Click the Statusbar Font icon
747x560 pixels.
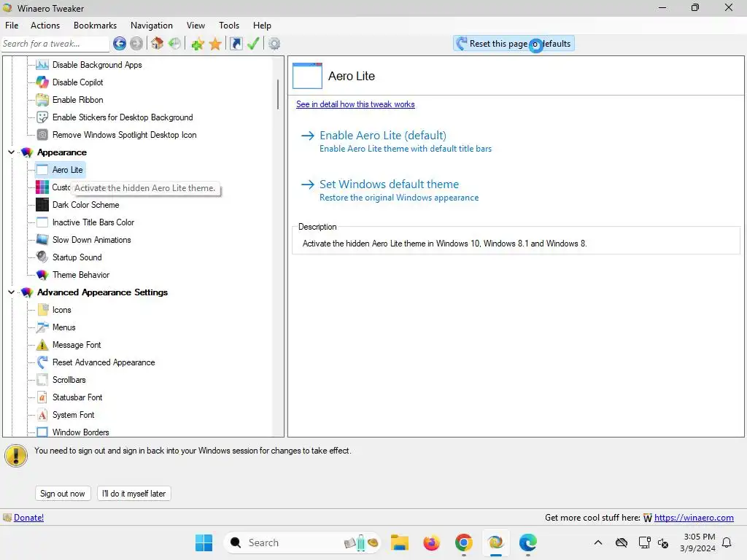(42, 397)
